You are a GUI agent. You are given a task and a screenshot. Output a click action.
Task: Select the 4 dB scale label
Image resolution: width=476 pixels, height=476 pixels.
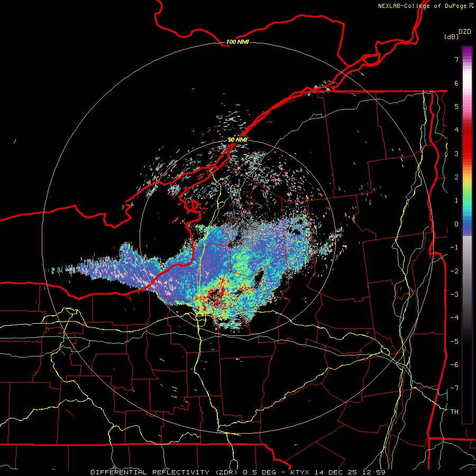click(456, 130)
